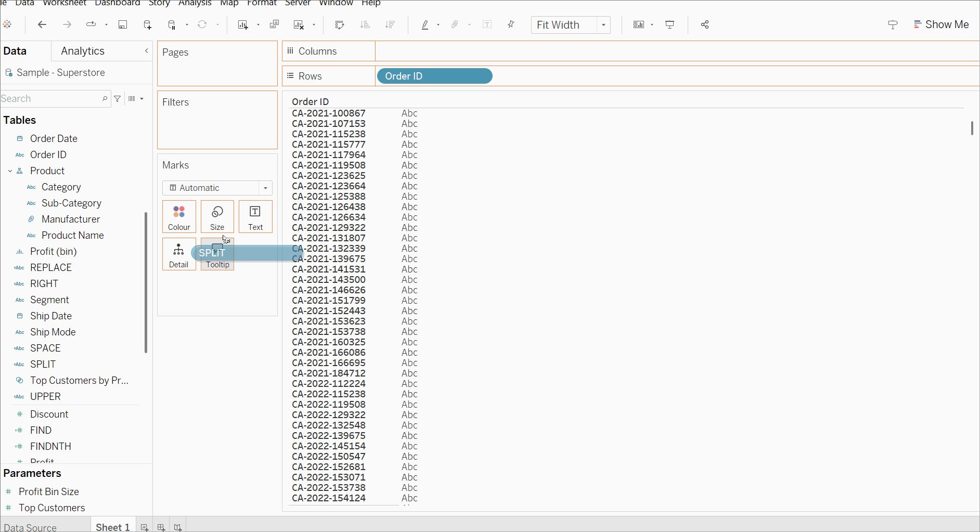
Task: Click the Text button on Marks card
Action: (x=255, y=216)
